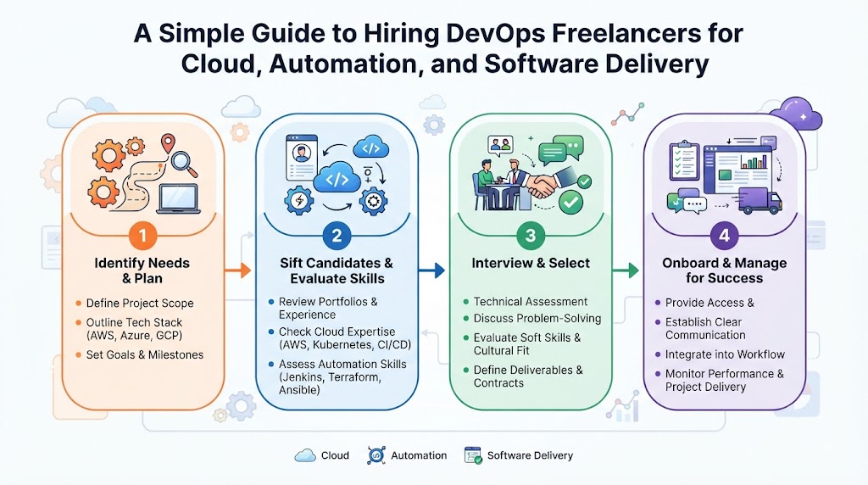The height and width of the screenshot is (485, 868).
Task: Click the green chat bubbles icon in step 3
Action: (561, 149)
